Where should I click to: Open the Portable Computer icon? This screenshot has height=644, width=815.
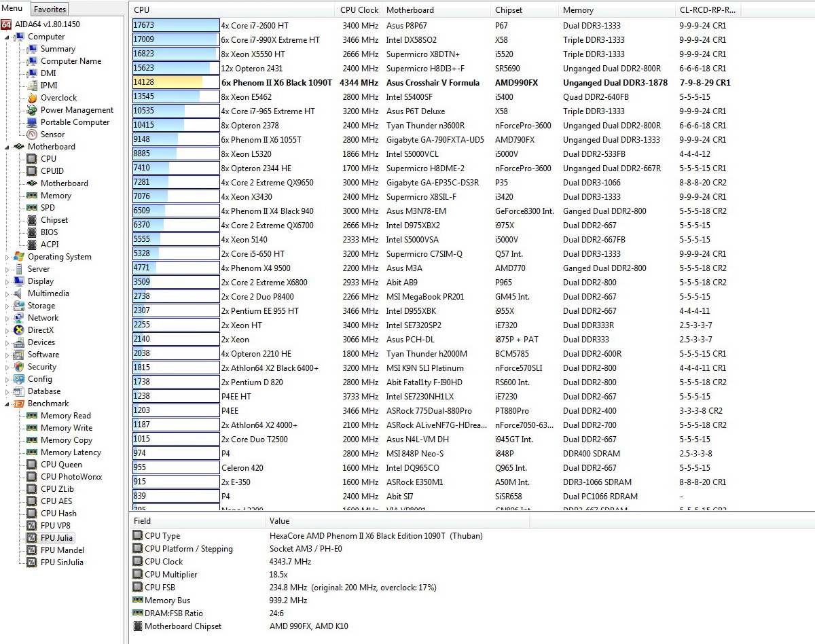coord(32,122)
